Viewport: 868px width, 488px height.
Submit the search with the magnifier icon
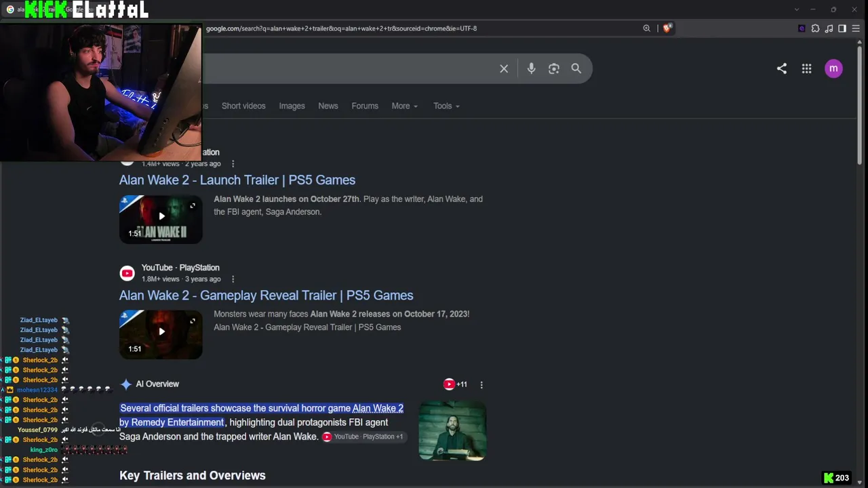(576, 68)
